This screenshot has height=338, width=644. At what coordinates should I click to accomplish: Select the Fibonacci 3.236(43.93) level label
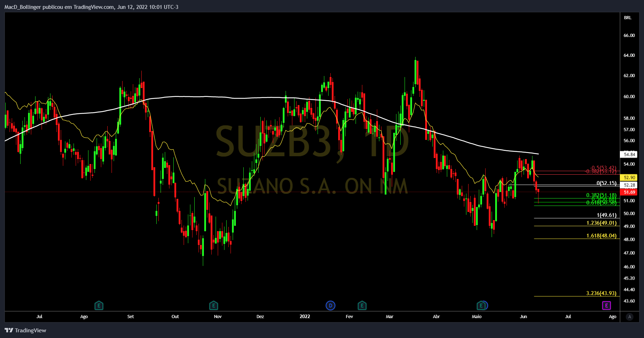point(601,293)
